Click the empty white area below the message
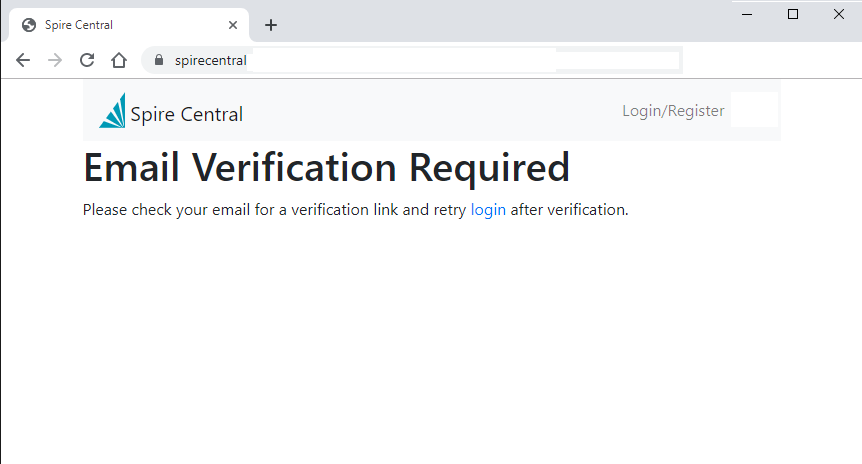 click(x=430, y=340)
